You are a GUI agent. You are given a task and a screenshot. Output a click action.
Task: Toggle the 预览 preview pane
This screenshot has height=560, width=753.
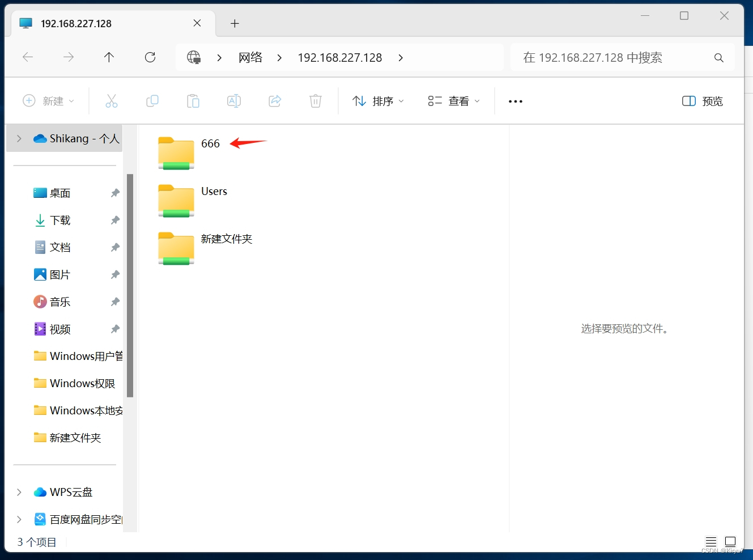point(703,101)
